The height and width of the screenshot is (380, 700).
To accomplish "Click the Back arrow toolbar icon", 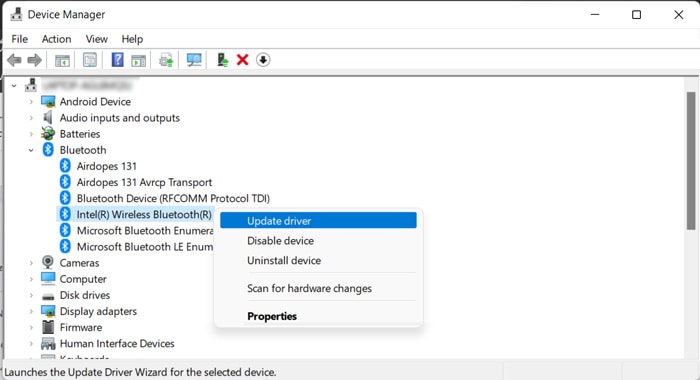I will point(14,60).
